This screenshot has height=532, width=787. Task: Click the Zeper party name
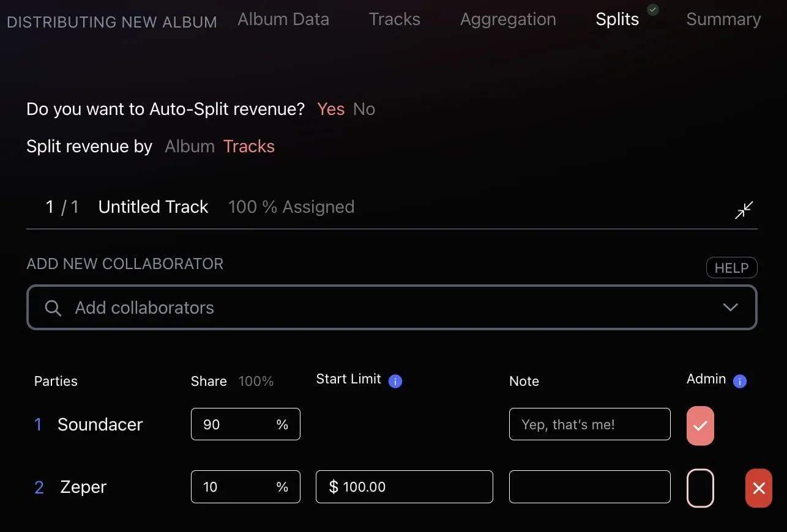(x=83, y=487)
